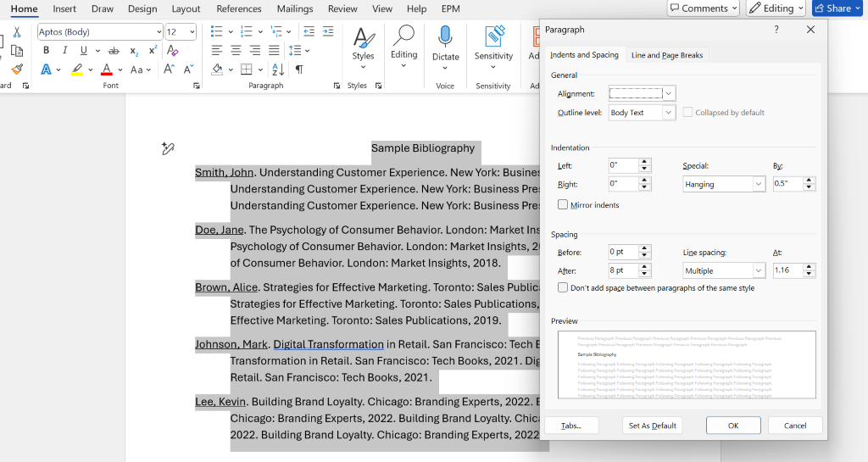The height and width of the screenshot is (462, 868).
Task: Apply yellow text highlight color
Action: coord(77,70)
